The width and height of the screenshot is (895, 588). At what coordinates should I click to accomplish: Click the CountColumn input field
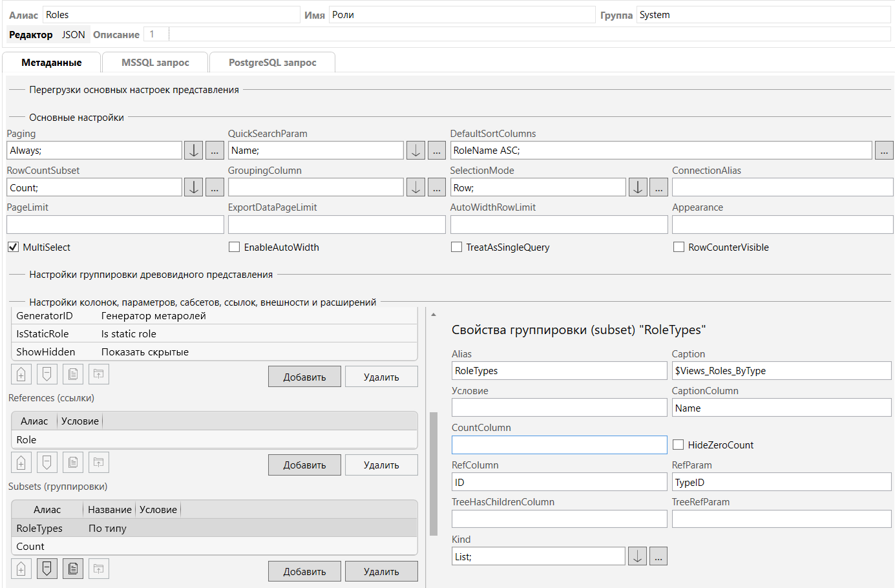pos(559,445)
